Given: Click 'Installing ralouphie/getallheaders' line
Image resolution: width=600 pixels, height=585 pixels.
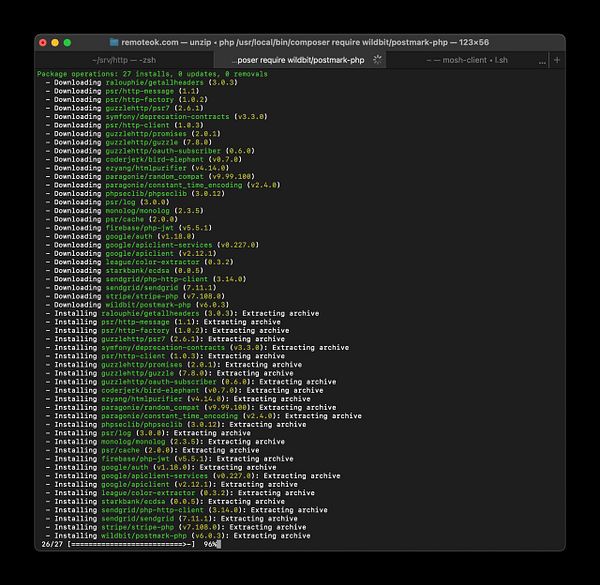Looking at the screenshot, I should [183, 313].
